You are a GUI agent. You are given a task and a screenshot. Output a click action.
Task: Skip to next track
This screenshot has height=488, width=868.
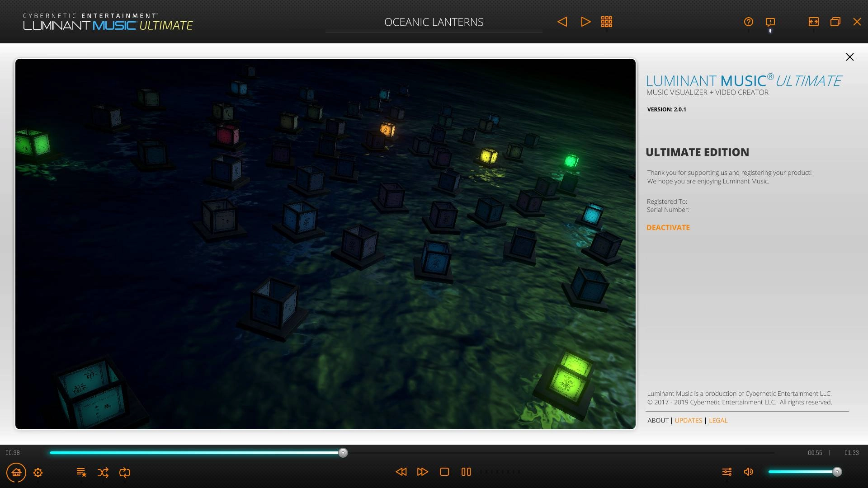[423, 472]
